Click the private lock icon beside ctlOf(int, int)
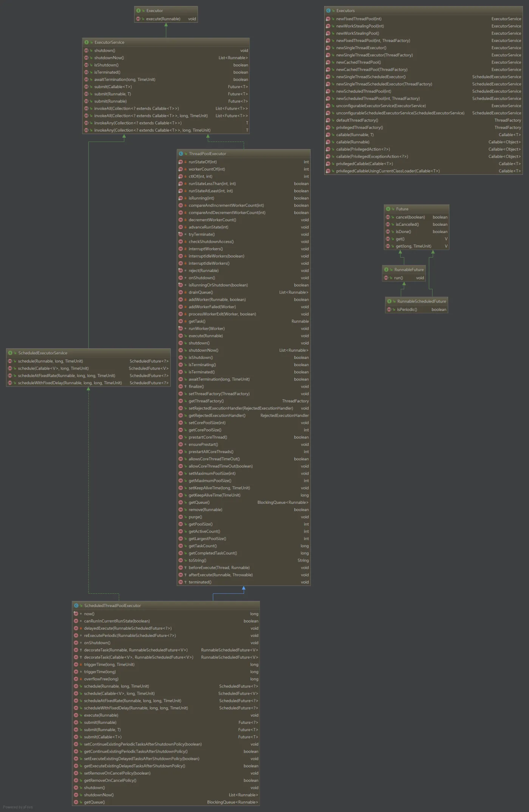529x812 pixels. 186,177
